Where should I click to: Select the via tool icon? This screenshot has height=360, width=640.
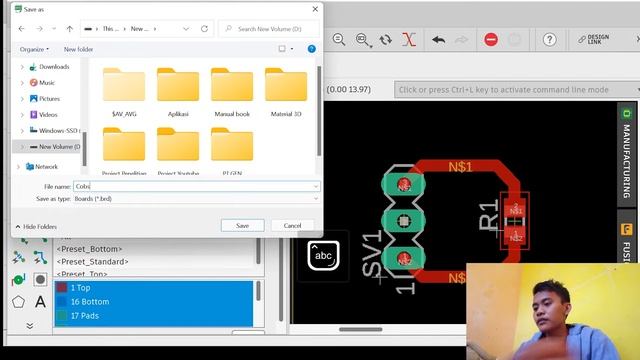click(x=40, y=280)
